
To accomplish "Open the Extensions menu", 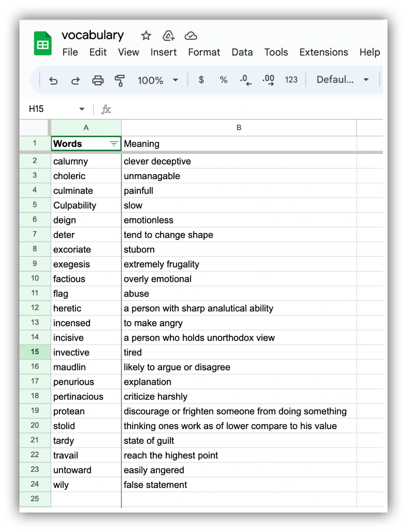I will (324, 52).
